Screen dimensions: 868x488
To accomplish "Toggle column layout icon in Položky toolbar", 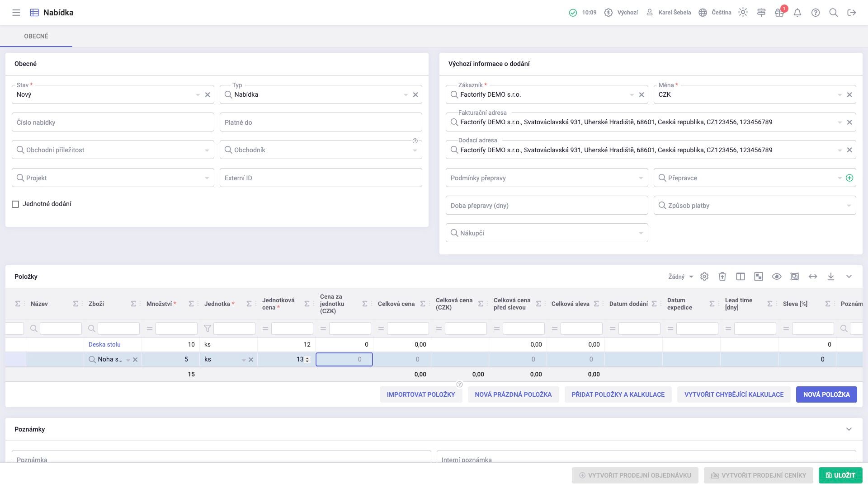I will click(741, 277).
